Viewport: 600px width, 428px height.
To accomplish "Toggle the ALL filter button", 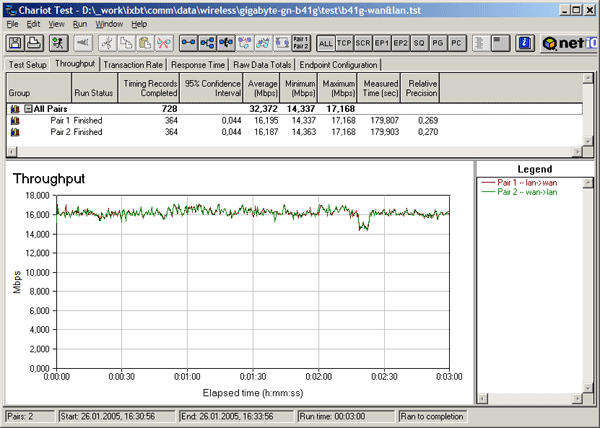I will [x=326, y=45].
